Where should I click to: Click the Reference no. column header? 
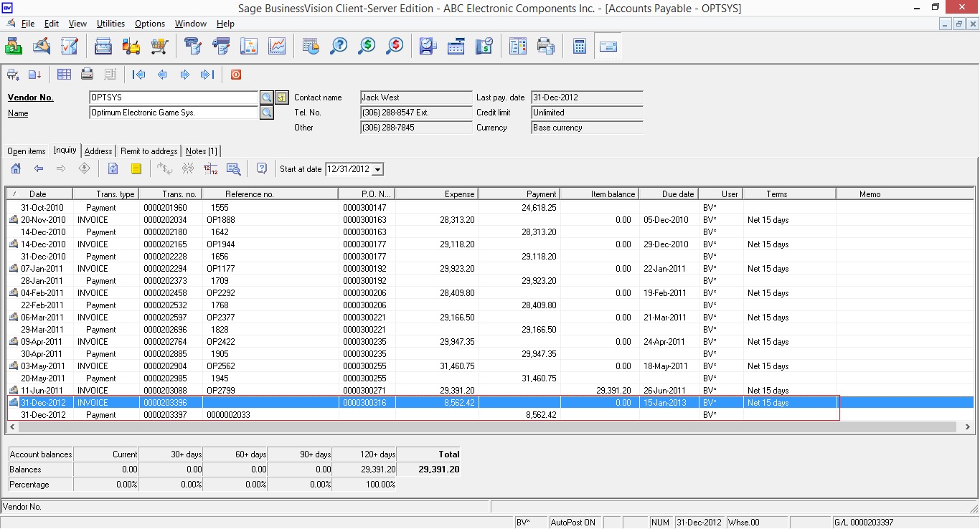tap(270, 194)
